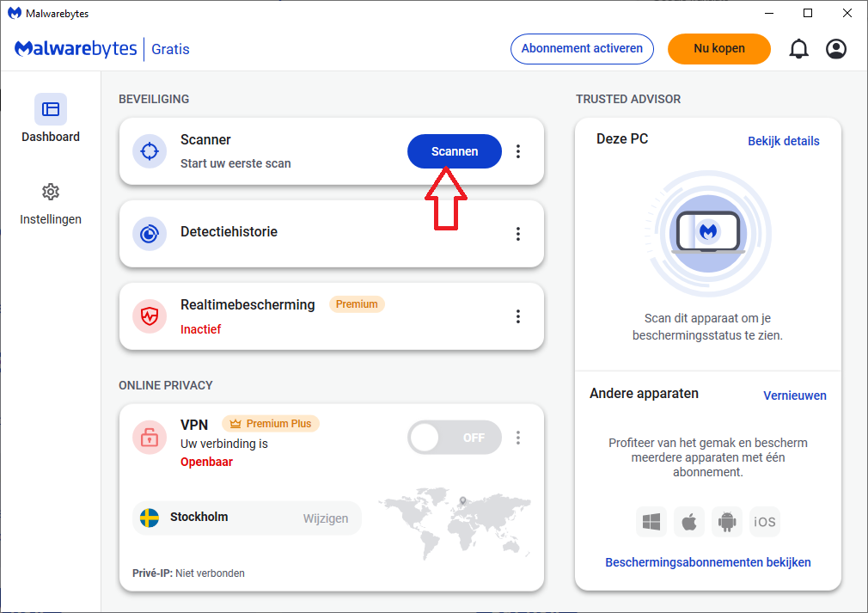Image resolution: width=868 pixels, height=613 pixels.
Task: Click the Nu kopen button
Action: pos(719,49)
